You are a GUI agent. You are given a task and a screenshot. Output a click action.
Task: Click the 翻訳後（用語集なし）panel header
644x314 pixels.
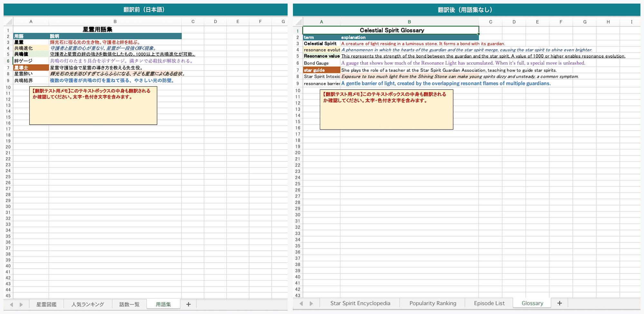[x=467, y=10]
